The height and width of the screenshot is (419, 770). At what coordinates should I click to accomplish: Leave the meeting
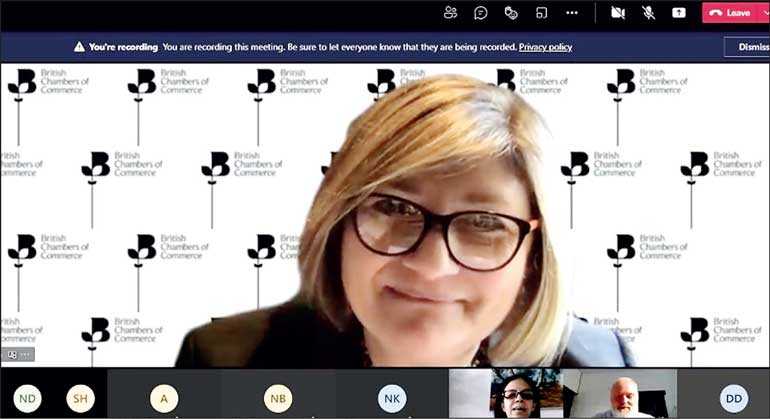pyautogui.click(x=731, y=13)
